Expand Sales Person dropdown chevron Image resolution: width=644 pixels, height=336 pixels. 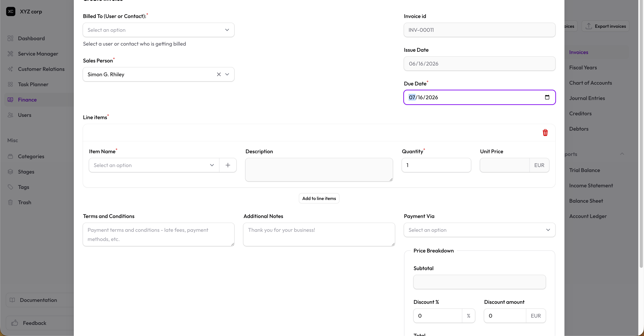[227, 75]
